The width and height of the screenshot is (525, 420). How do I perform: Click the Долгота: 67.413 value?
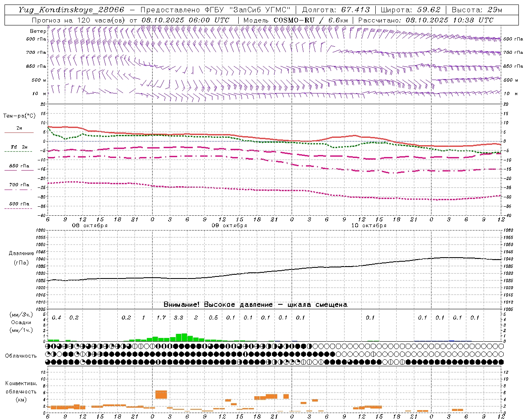click(x=336, y=10)
